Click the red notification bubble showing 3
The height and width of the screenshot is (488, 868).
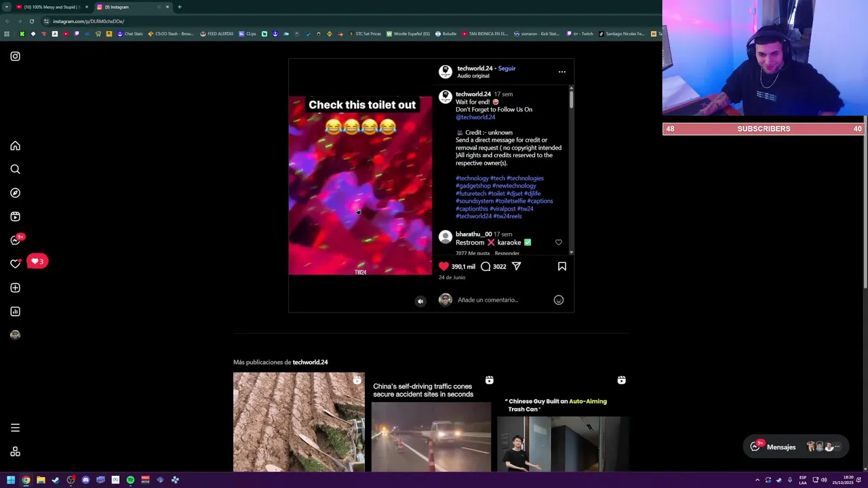click(37, 261)
